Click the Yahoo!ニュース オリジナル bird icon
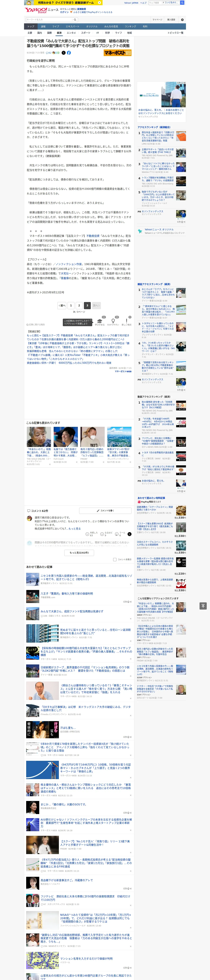This screenshot has width=210, height=980. point(140,231)
